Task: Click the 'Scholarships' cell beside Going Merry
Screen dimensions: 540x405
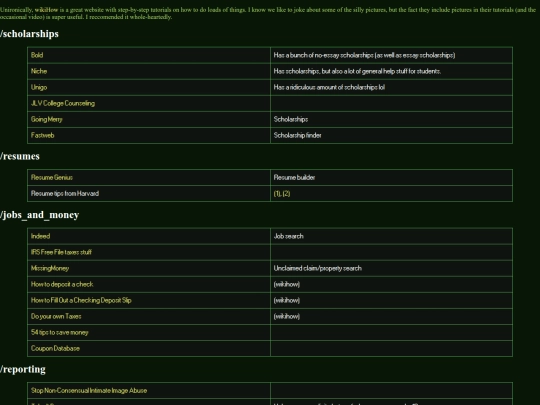Action: [x=391, y=120]
